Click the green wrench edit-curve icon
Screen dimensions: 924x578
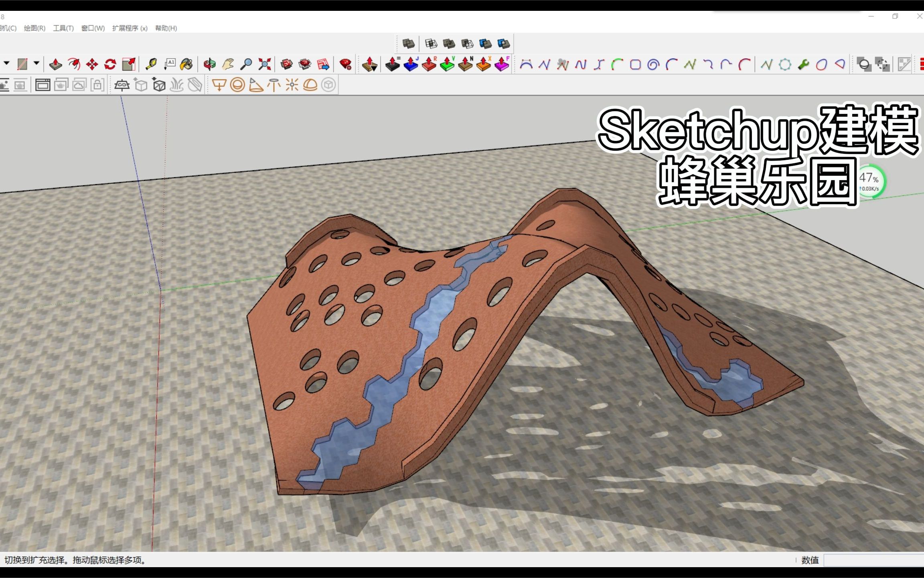(803, 64)
